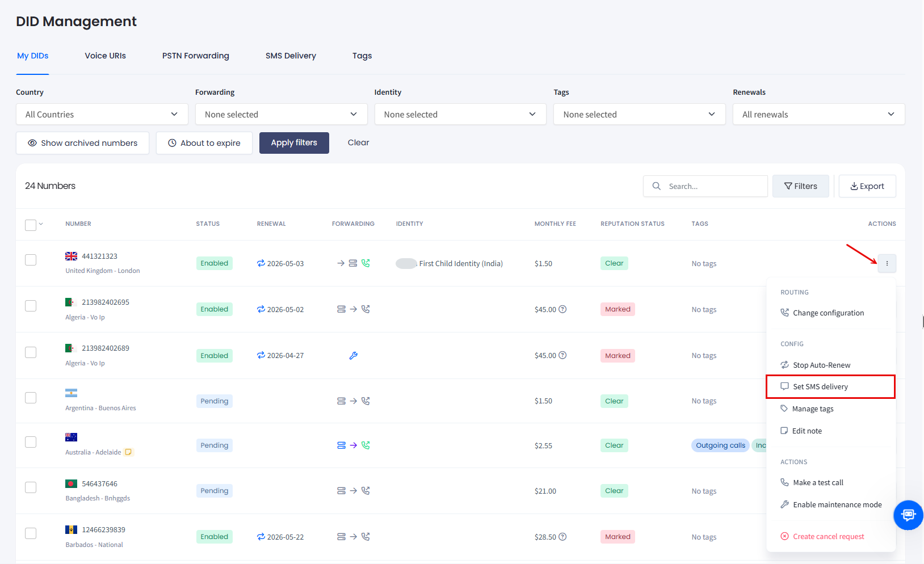
Task: Click forwarding icons in Argentina row
Action: coord(353,401)
